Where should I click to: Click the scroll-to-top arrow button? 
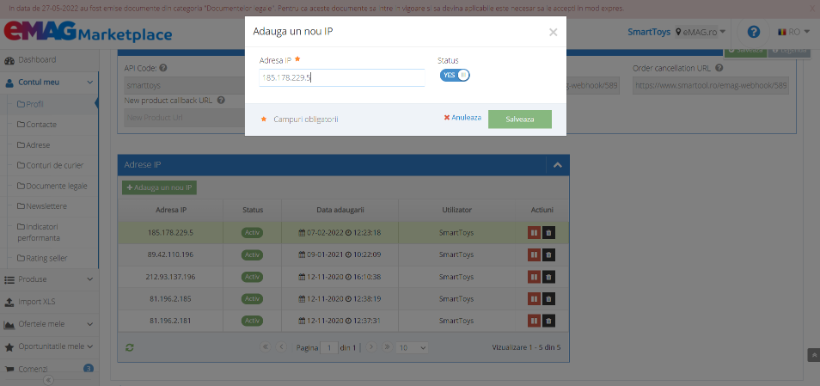tap(813, 355)
